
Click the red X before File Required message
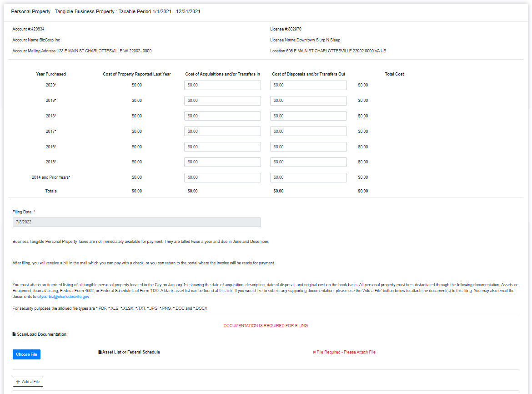(313, 352)
